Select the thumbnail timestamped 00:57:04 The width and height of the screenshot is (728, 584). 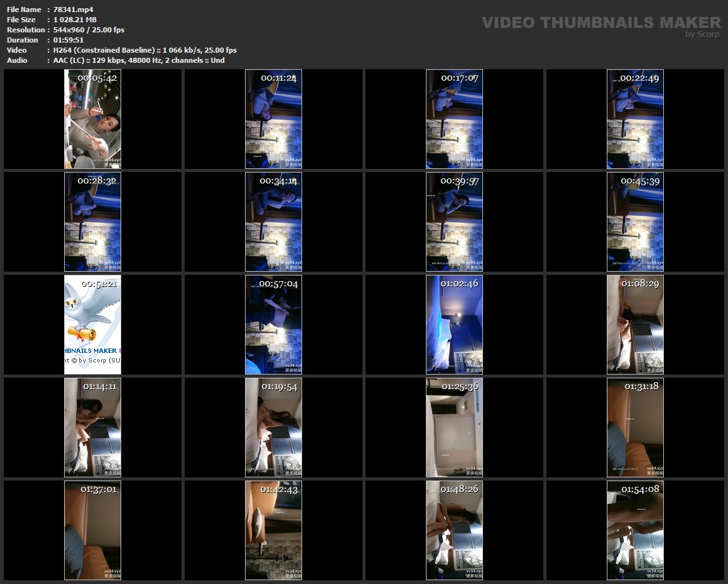[274, 324]
